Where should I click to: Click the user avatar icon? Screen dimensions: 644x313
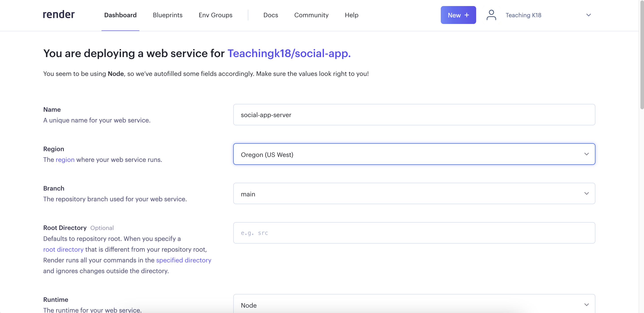click(x=491, y=15)
